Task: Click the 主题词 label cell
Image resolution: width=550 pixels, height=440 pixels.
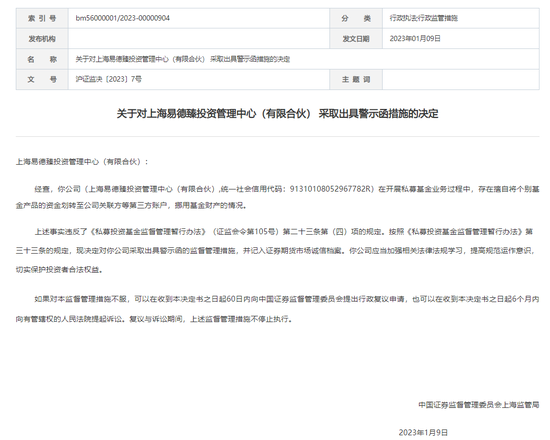Action: click(356, 79)
